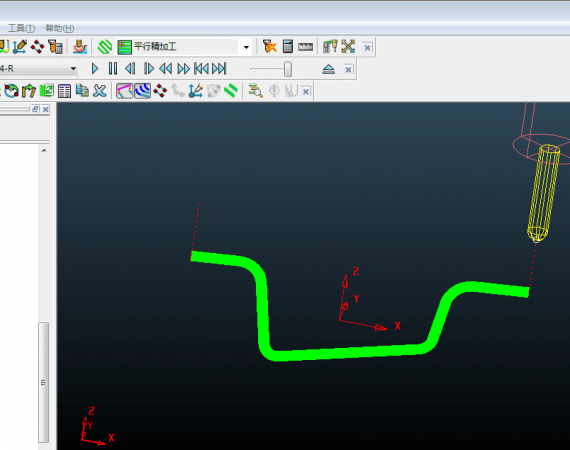Click the eject simulation icon
This screenshot has width=570, height=450.
pos(328,69)
